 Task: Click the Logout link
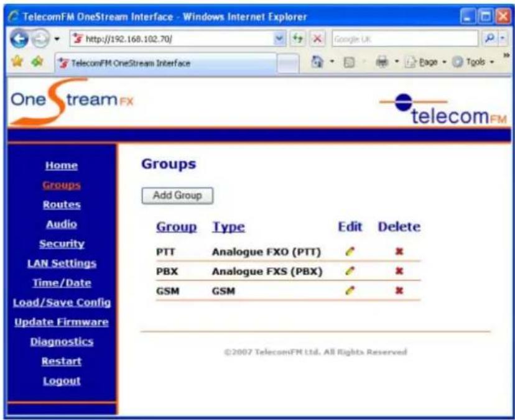click(62, 381)
